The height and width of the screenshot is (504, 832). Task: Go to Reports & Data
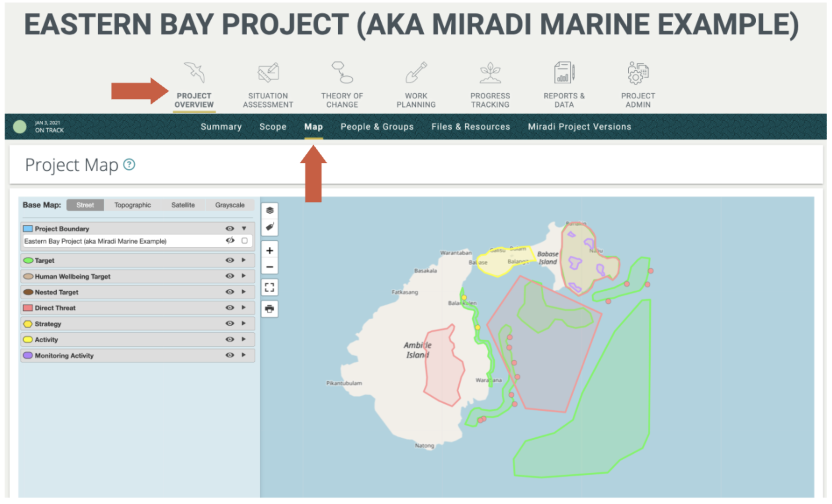click(x=563, y=84)
